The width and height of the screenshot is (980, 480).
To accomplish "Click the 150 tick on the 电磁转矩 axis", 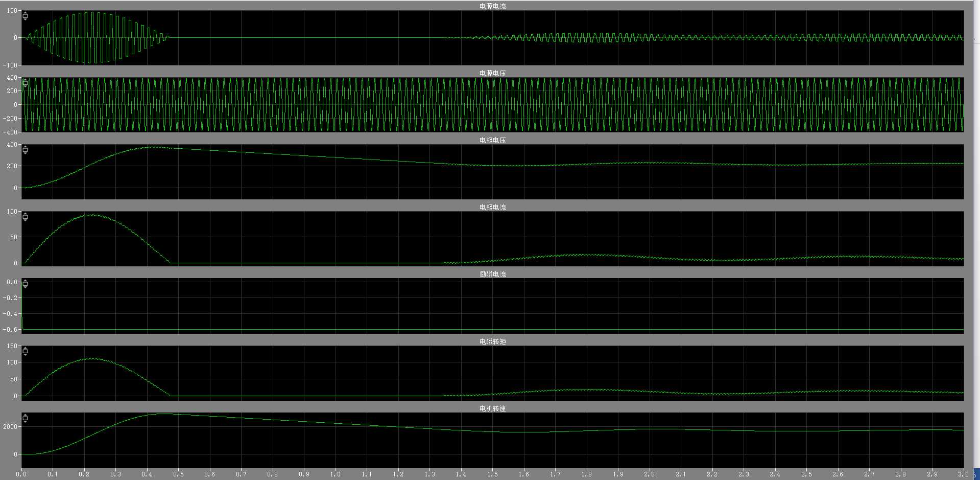I will click(12, 346).
